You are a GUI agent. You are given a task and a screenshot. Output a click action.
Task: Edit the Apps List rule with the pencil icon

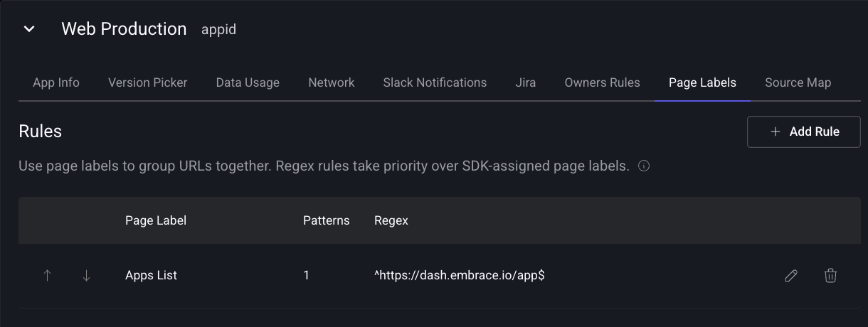[790, 276]
